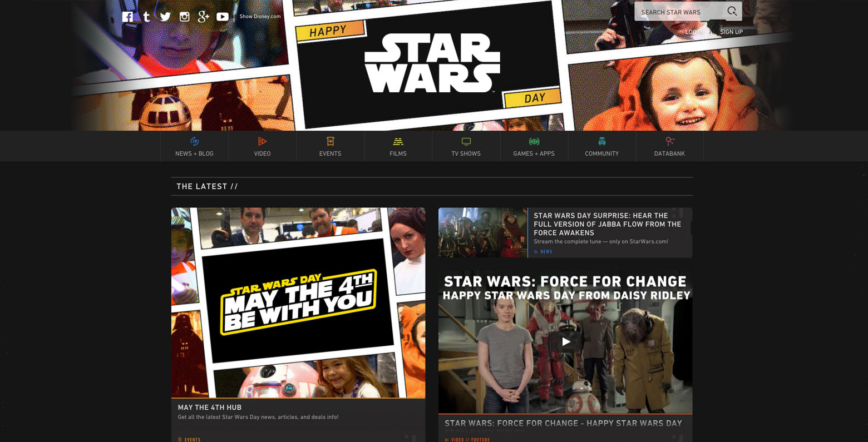Open the MAY THE 4TH HUB title
The width and height of the screenshot is (868, 442).
(x=210, y=408)
